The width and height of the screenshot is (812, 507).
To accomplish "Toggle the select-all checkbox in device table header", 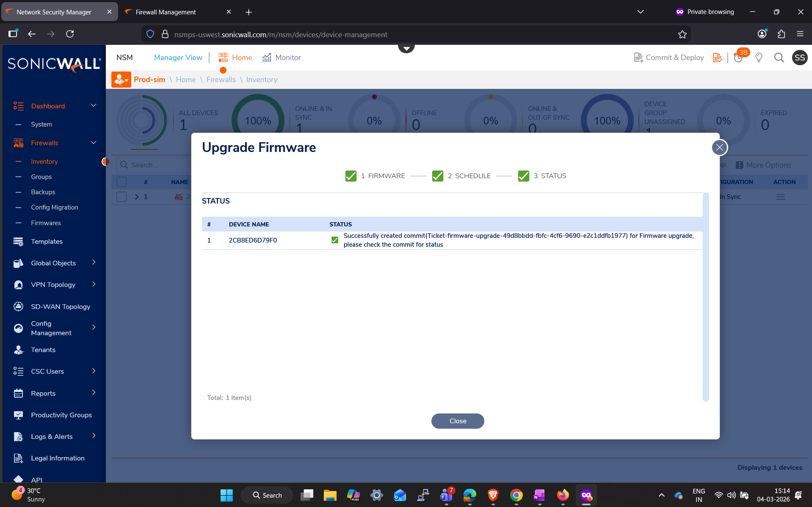I will tap(122, 182).
